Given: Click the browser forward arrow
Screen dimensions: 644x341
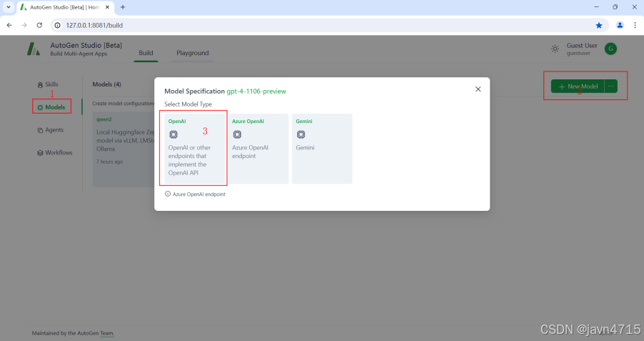Looking at the screenshot, I should 24,25.
